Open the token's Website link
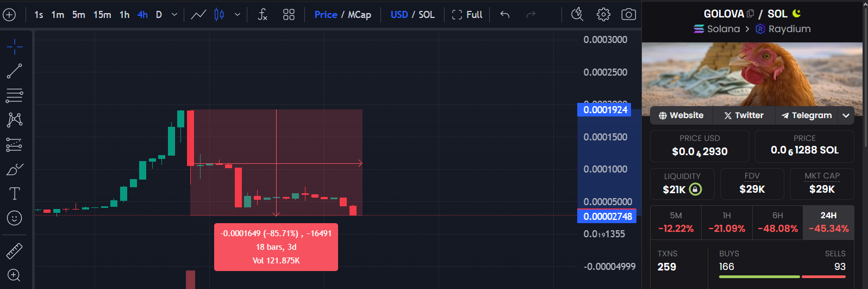868x289 pixels. click(x=681, y=115)
